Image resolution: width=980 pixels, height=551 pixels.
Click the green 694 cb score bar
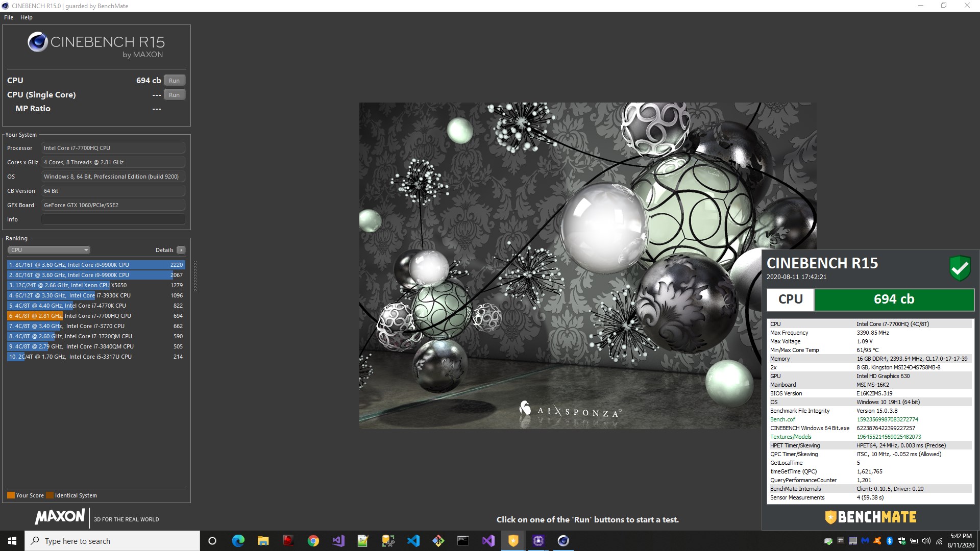tap(894, 299)
